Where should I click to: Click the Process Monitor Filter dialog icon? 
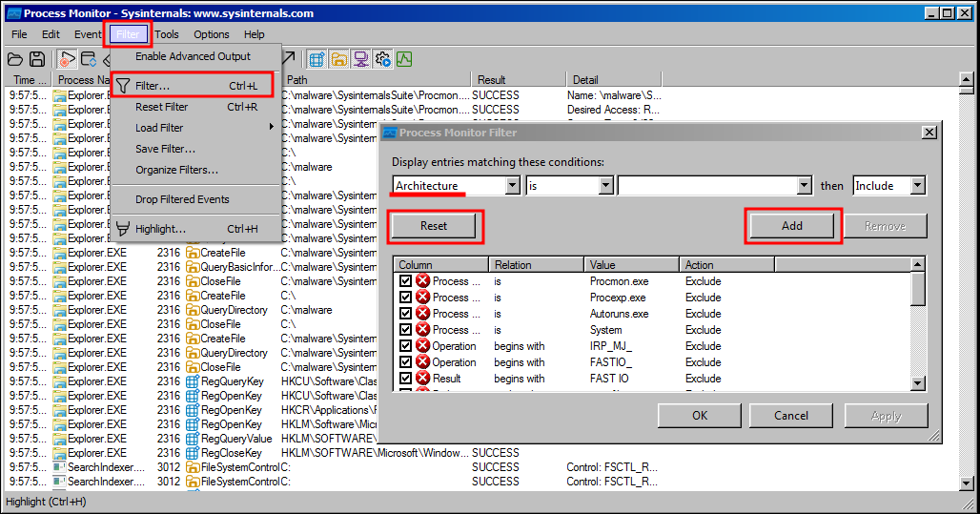[390, 133]
